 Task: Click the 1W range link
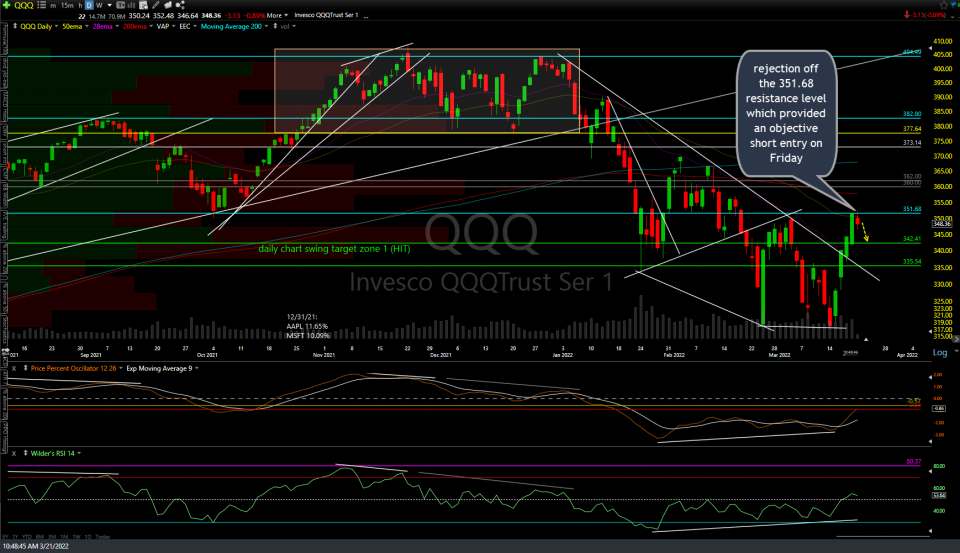click(x=77, y=537)
